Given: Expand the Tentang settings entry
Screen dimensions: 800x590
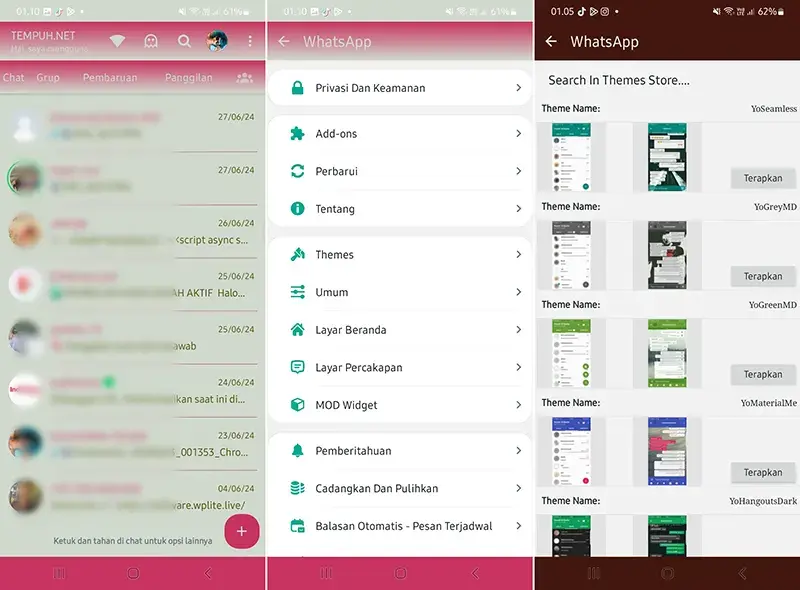Looking at the screenshot, I should pyautogui.click(x=400, y=208).
